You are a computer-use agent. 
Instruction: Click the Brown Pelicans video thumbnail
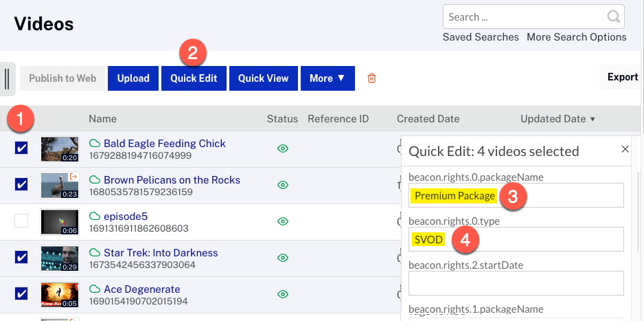coord(60,185)
